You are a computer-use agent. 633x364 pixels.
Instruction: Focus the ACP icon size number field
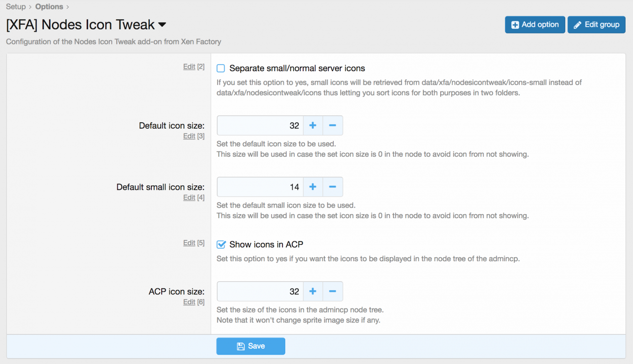click(260, 292)
